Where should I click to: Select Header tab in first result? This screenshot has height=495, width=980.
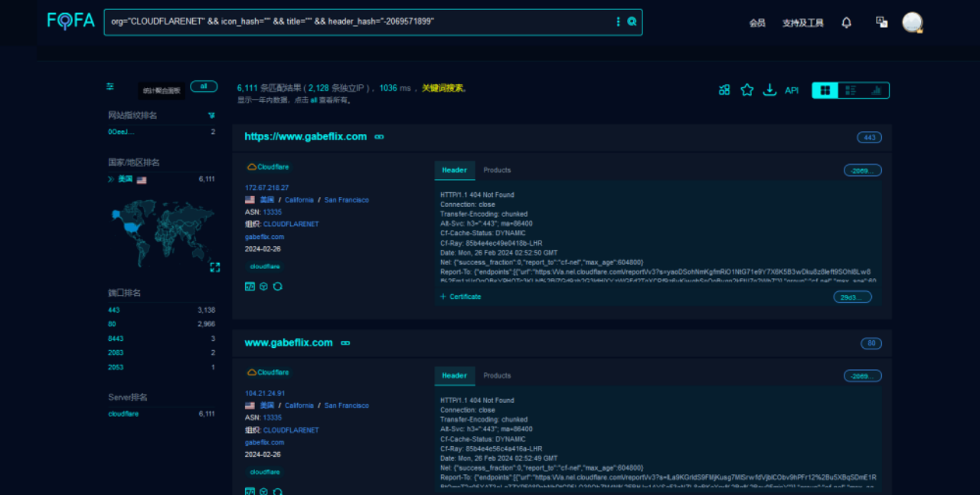tap(455, 170)
